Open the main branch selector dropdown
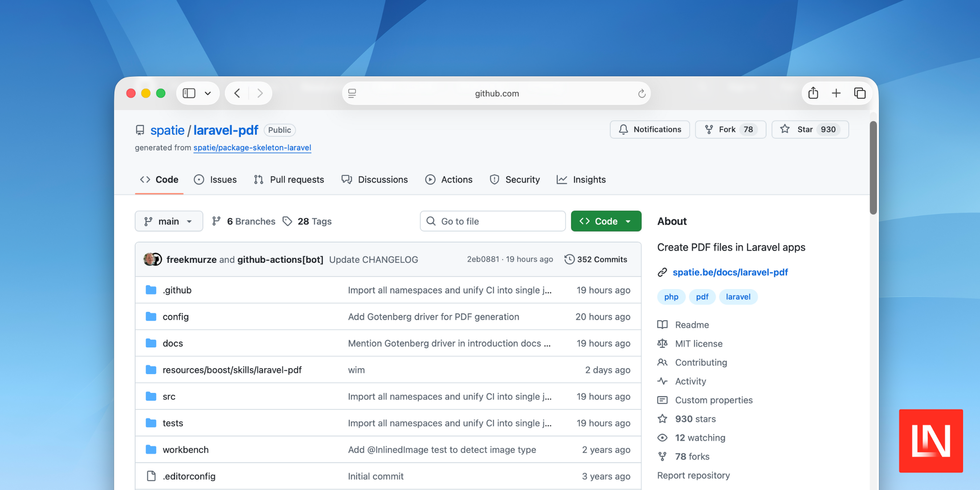Image resolution: width=980 pixels, height=490 pixels. (169, 221)
